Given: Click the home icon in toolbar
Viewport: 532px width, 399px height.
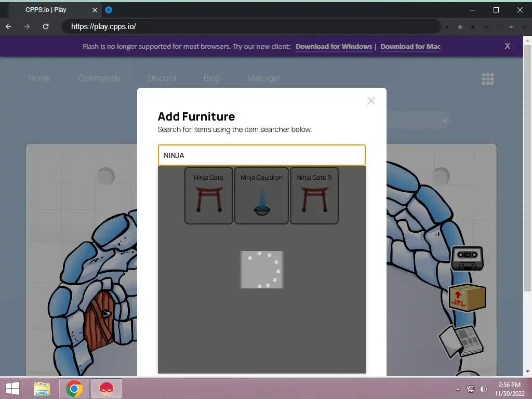Looking at the screenshot, I should [460, 27].
